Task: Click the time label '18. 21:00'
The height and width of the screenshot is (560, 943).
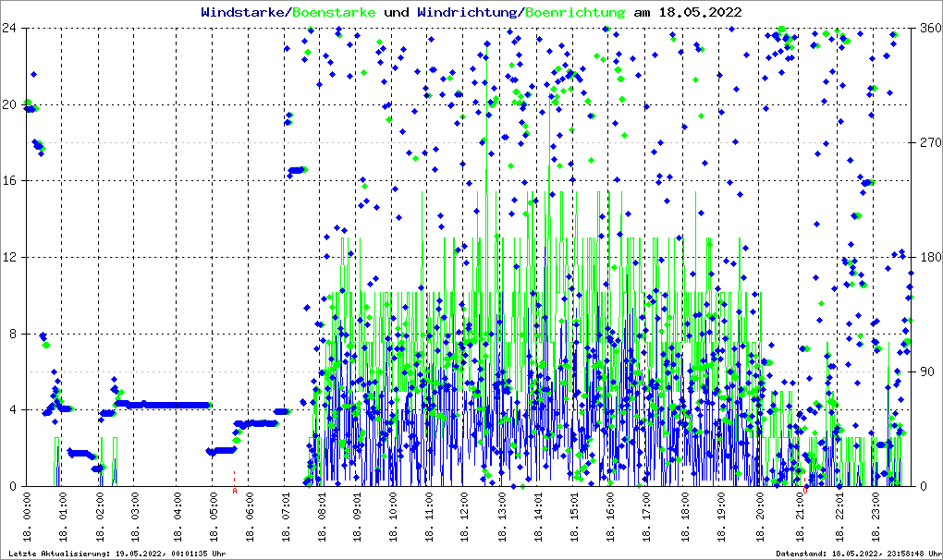Action: tap(800, 517)
